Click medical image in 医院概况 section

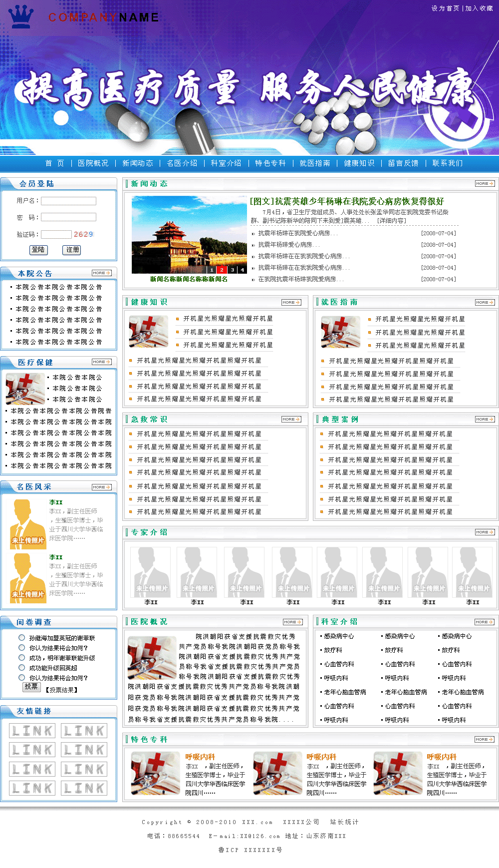point(152,658)
